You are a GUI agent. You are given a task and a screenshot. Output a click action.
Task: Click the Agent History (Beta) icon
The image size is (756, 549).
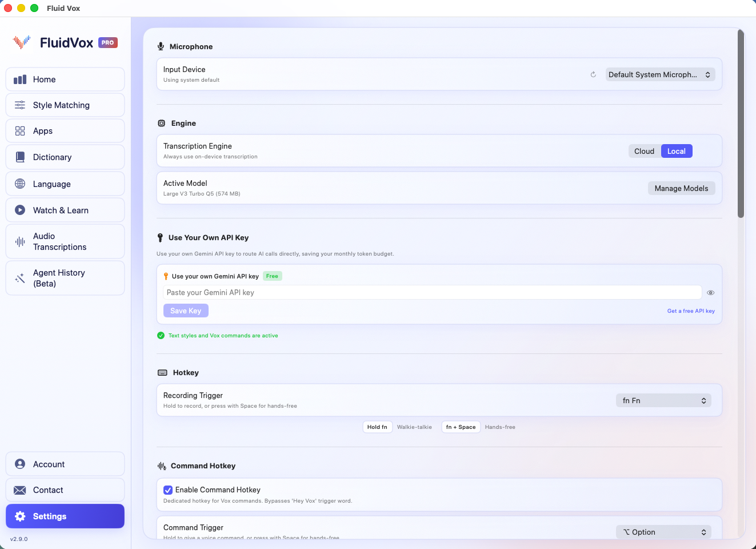[20, 278]
